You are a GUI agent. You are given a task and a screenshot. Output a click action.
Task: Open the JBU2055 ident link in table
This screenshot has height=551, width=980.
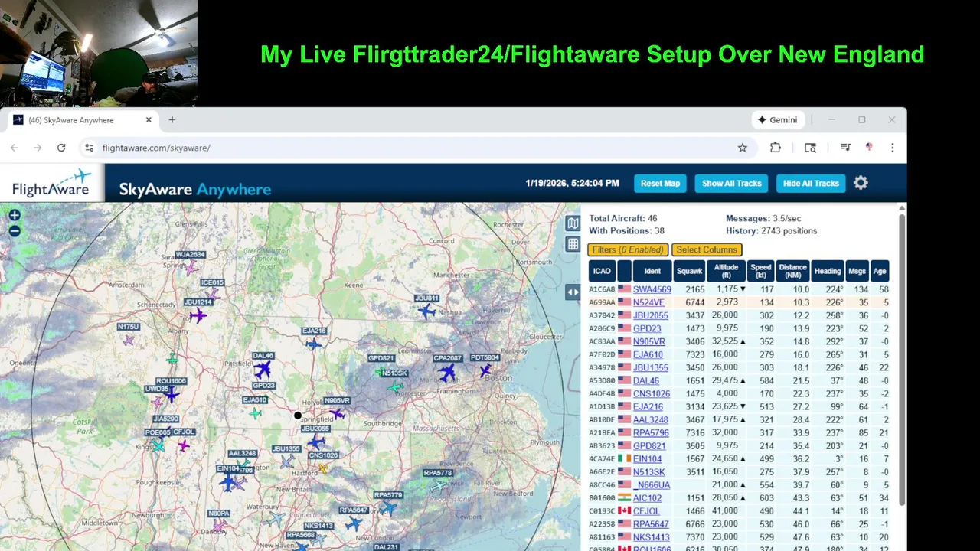tap(650, 315)
